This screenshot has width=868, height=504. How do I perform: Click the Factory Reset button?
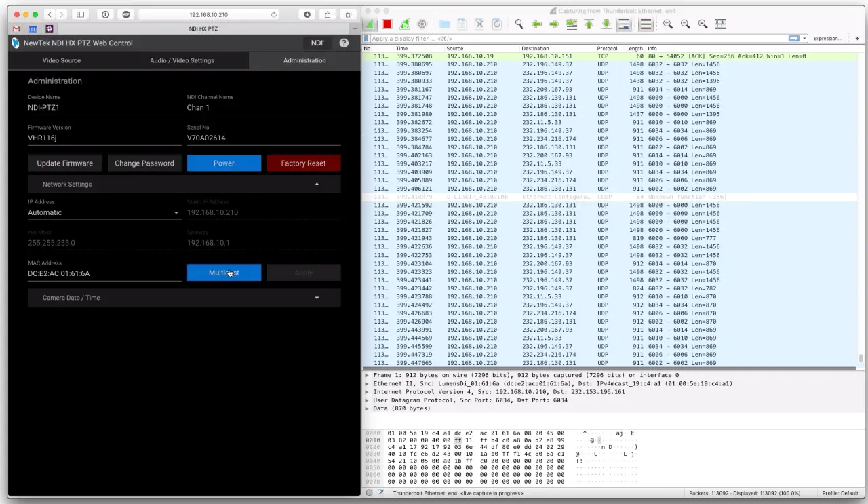(303, 163)
